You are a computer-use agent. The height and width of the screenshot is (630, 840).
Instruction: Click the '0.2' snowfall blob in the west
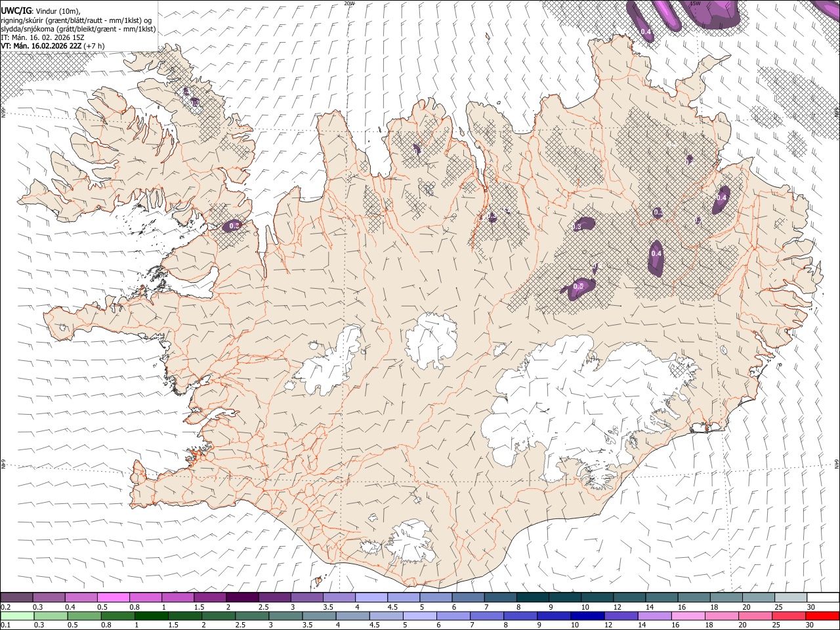point(232,226)
